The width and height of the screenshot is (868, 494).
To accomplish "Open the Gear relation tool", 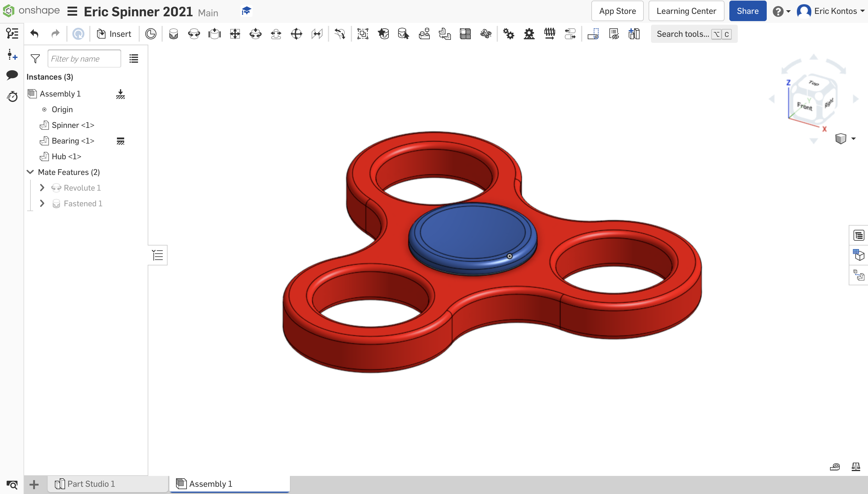I will pos(509,33).
